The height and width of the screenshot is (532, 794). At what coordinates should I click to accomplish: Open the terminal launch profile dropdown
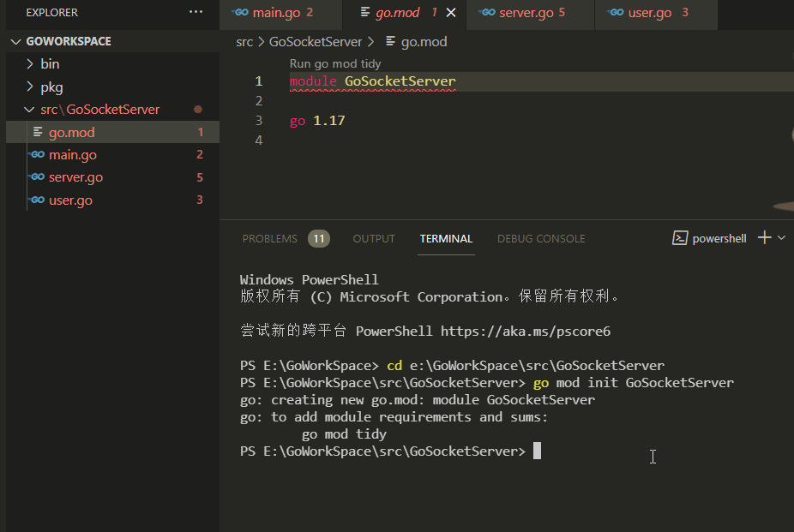click(x=781, y=237)
